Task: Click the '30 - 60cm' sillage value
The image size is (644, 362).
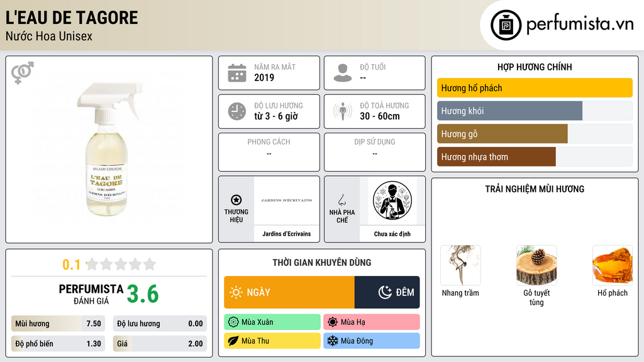Action: [x=380, y=116]
